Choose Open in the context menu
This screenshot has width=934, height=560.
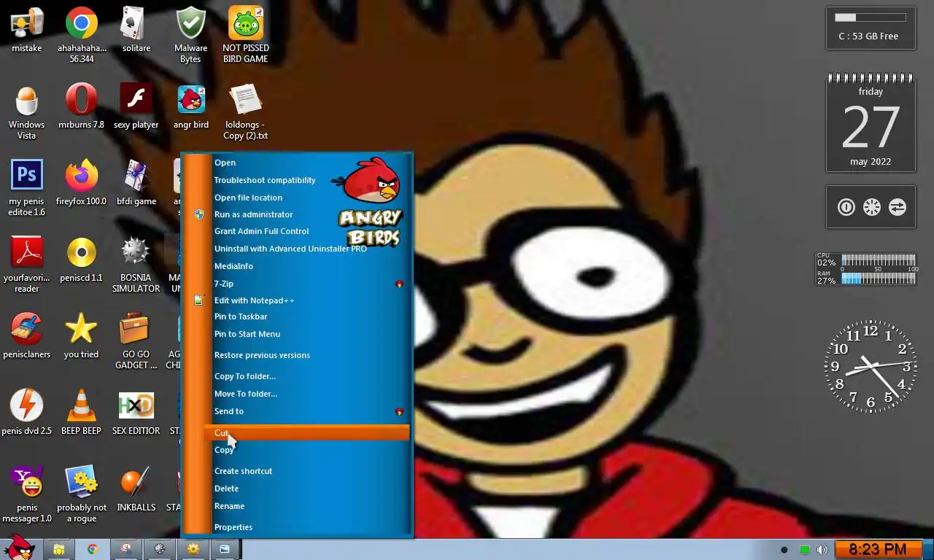tap(307, 163)
